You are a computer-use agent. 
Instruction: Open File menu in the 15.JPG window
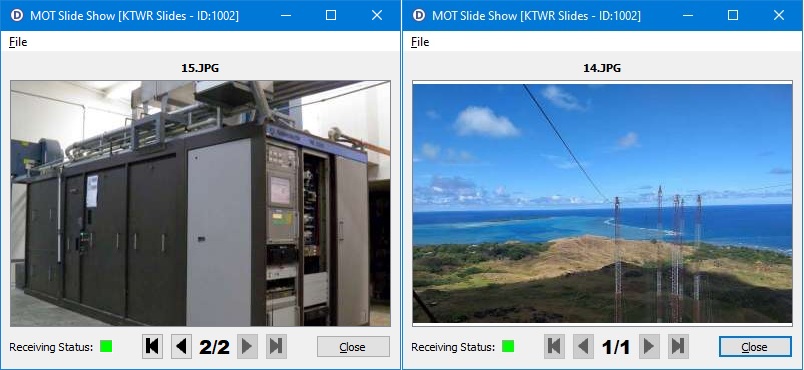[x=18, y=42]
